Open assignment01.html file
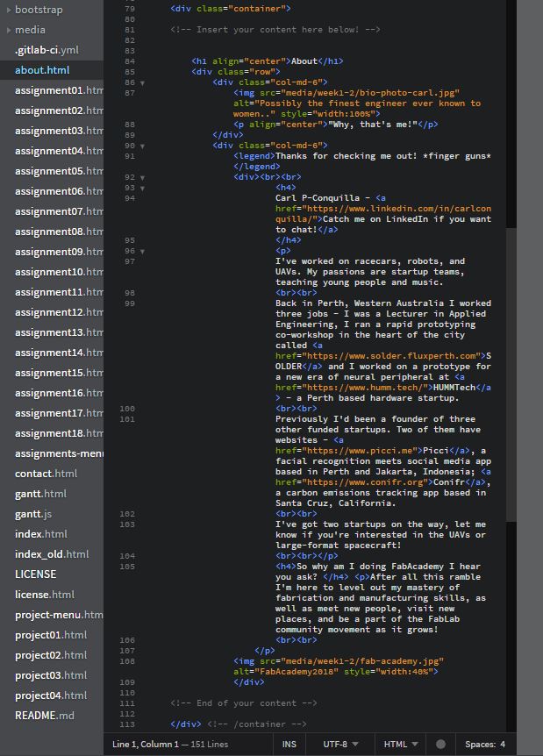The image size is (543, 756). [x=59, y=90]
